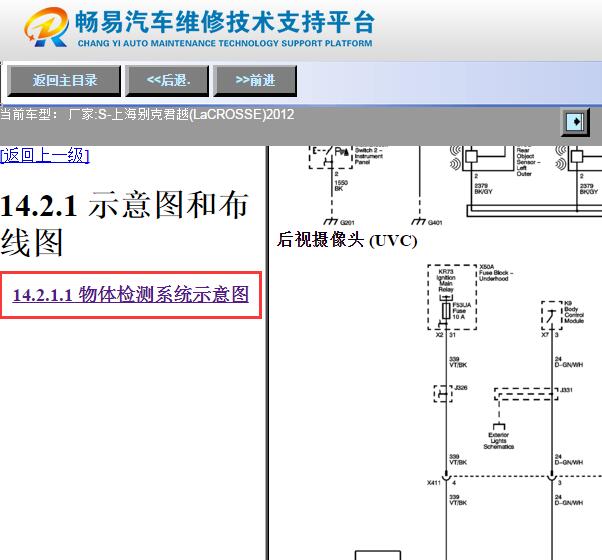Viewport: 602px width, 560px height.
Task: Click the G201 ground label
Action: [347, 223]
